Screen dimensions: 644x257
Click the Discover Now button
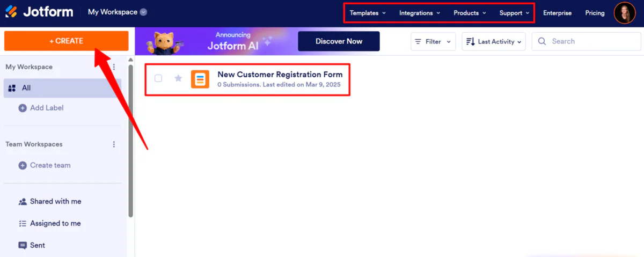(x=339, y=41)
